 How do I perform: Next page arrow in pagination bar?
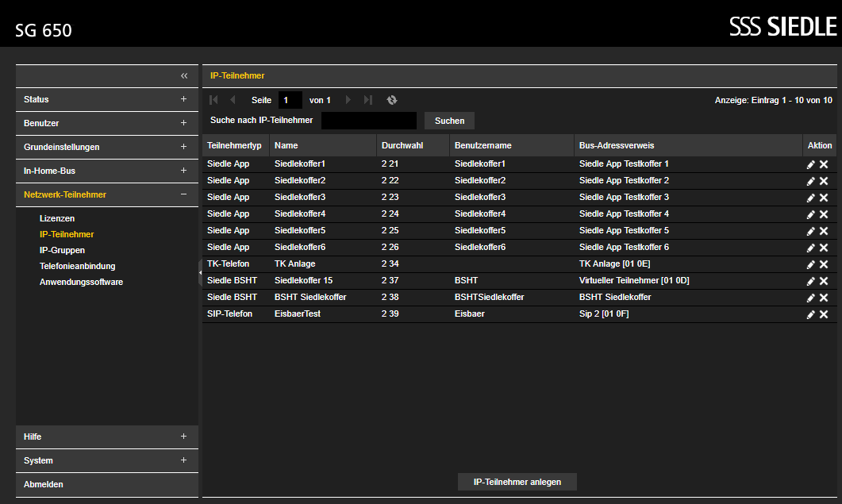(x=348, y=100)
